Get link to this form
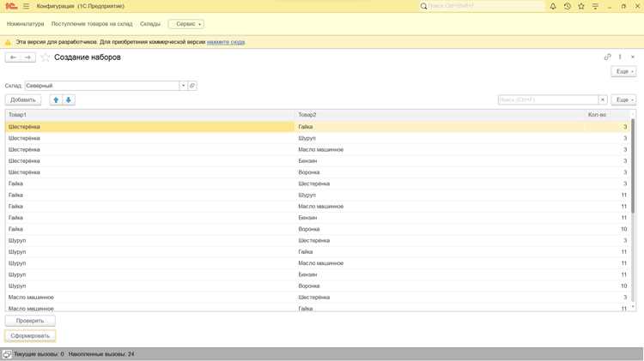 [607, 57]
